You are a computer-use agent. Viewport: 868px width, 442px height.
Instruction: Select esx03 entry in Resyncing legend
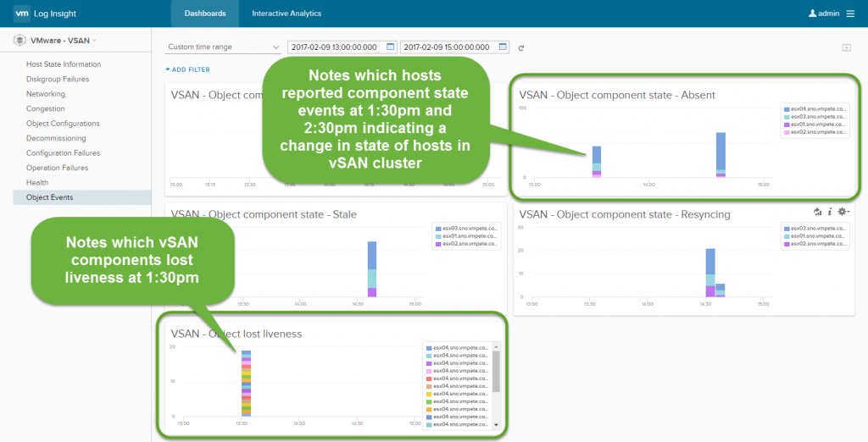point(815,228)
